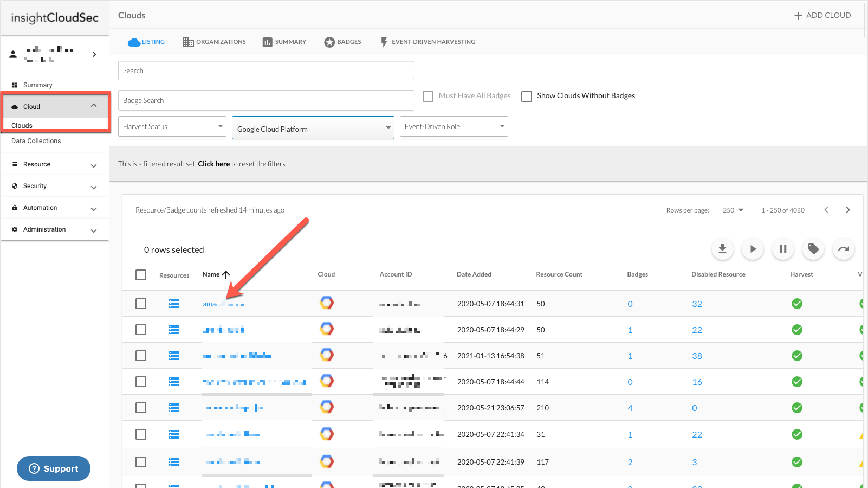868x488 pixels.
Task: Sort by Name column arrow
Action: (226, 275)
